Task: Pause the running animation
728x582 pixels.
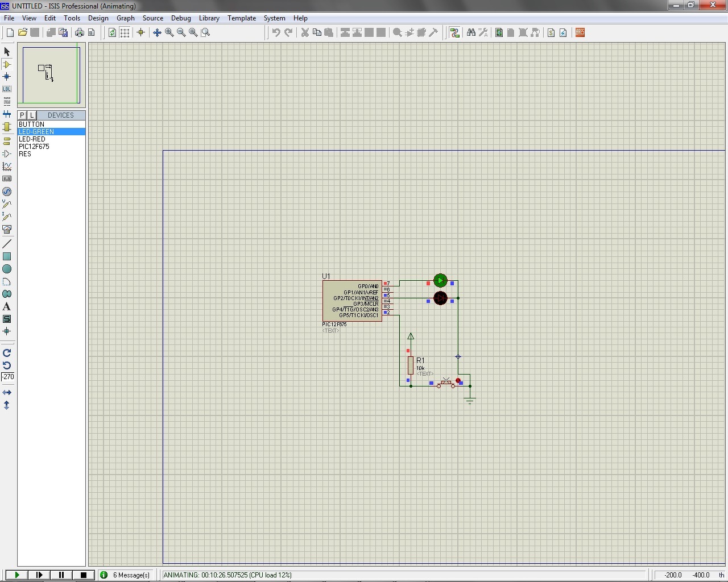Action: (61, 575)
